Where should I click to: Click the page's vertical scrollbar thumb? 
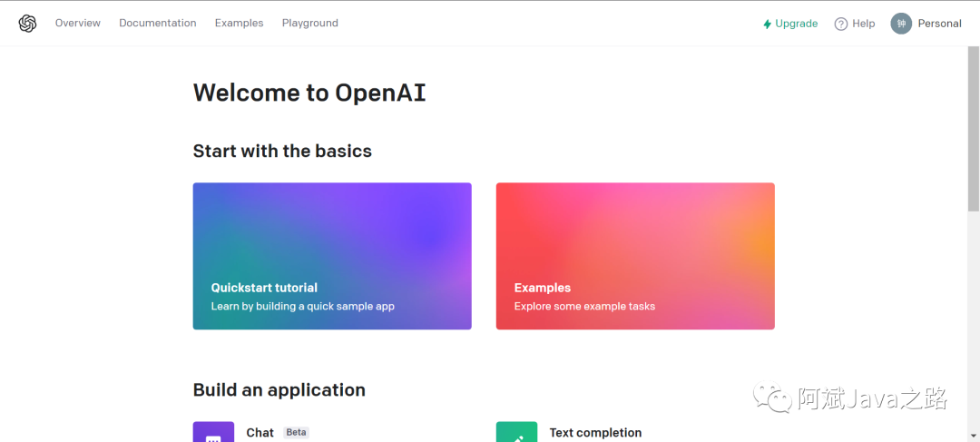pyautogui.click(x=974, y=127)
